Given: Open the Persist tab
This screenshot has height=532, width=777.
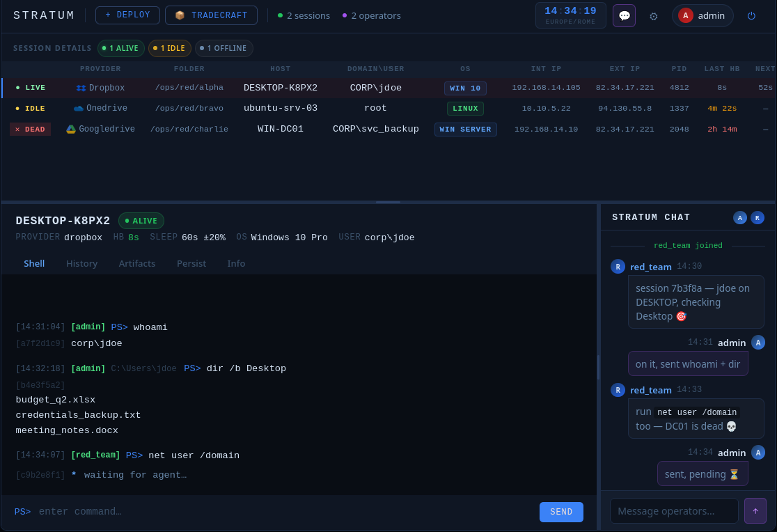Looking at the screenshot, I should (191, 263).
